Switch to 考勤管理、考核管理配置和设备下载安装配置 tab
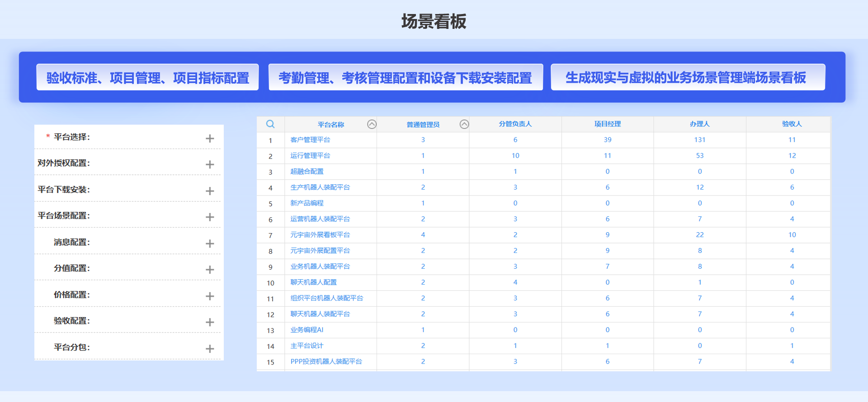Screen dimensions: 868x402 tap(406, 78)
